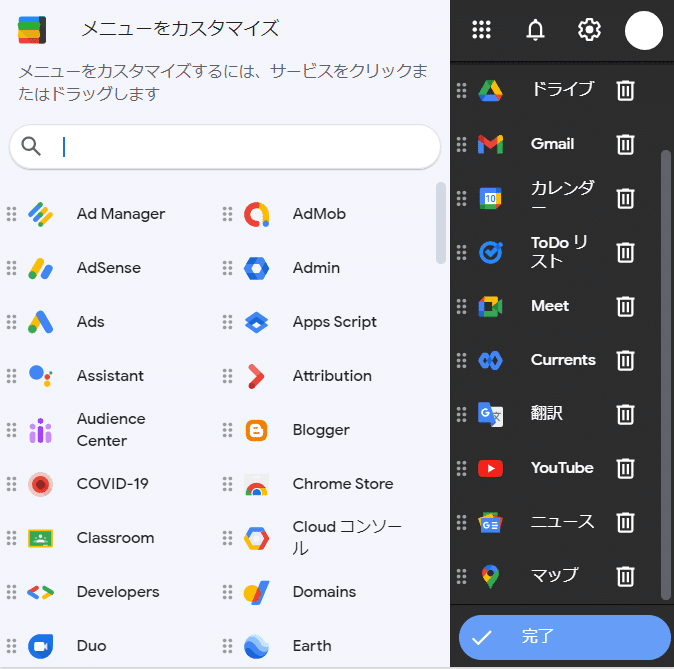The width and height of the screenshot is (674, 669).
Task: Open notifications bell icon
Action: tap(535, 30)
